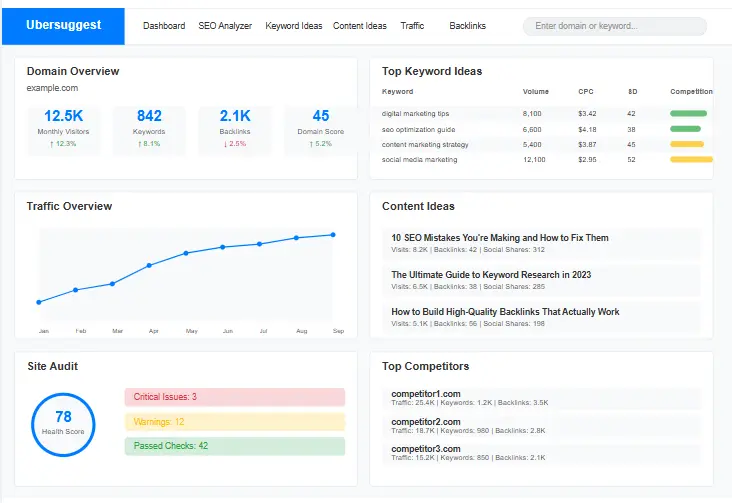Click the Volume column header
The height and width of the screenshot is (503, 732).
(535, 92)
